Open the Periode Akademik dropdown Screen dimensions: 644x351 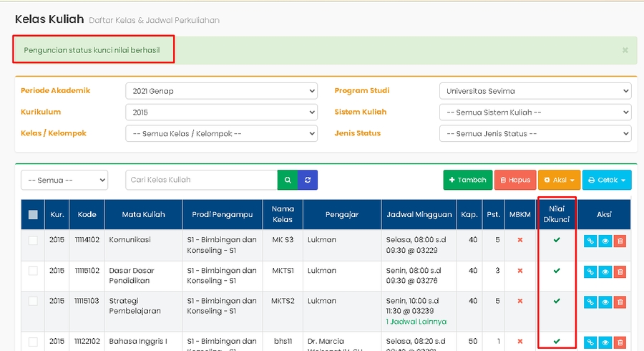coord(221,91)
